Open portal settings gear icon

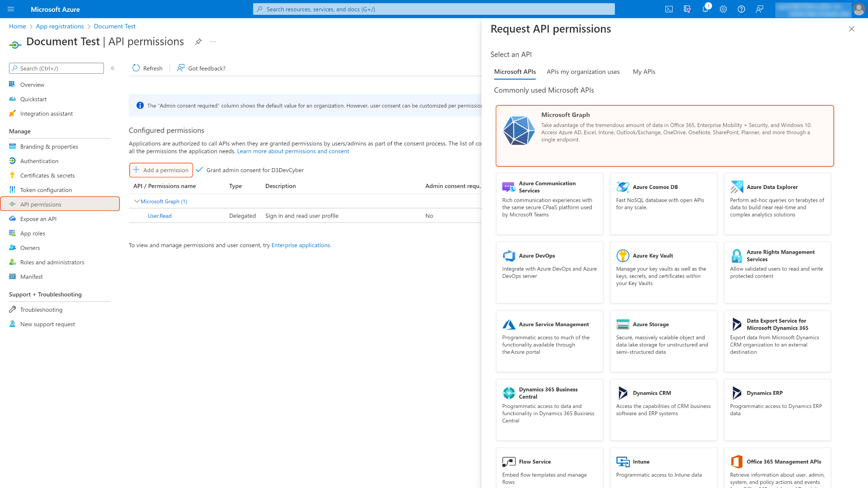tap(723, 9)
